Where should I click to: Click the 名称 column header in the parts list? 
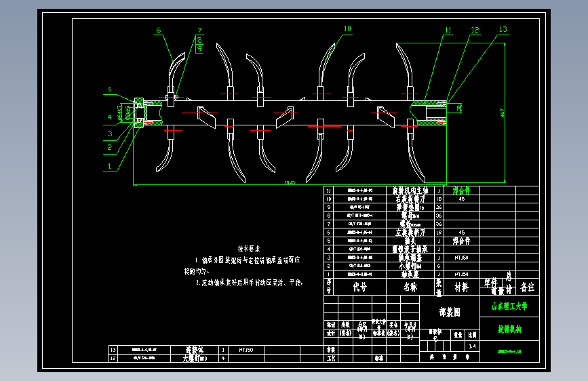(410, 287)
